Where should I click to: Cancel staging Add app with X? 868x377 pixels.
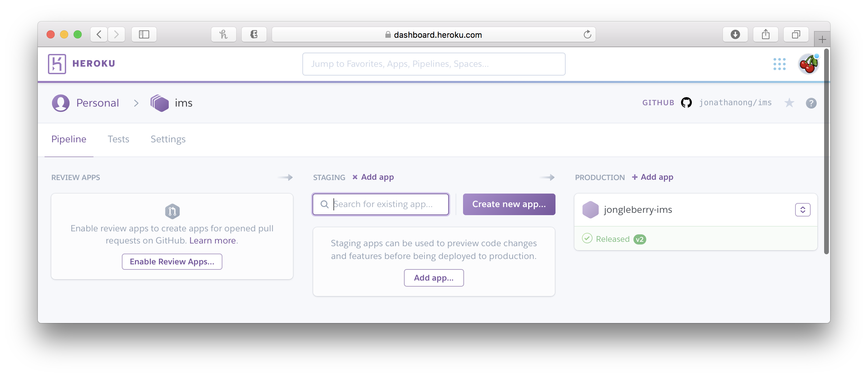(355, 177)
